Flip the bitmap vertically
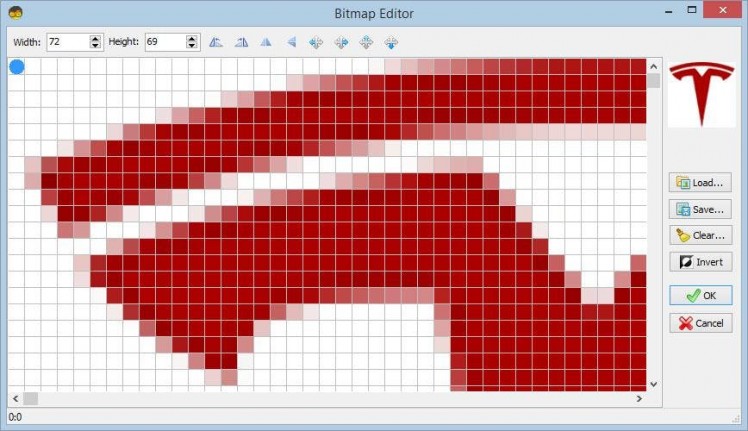This screenshot has height=431, width=748. coord(291,42)
